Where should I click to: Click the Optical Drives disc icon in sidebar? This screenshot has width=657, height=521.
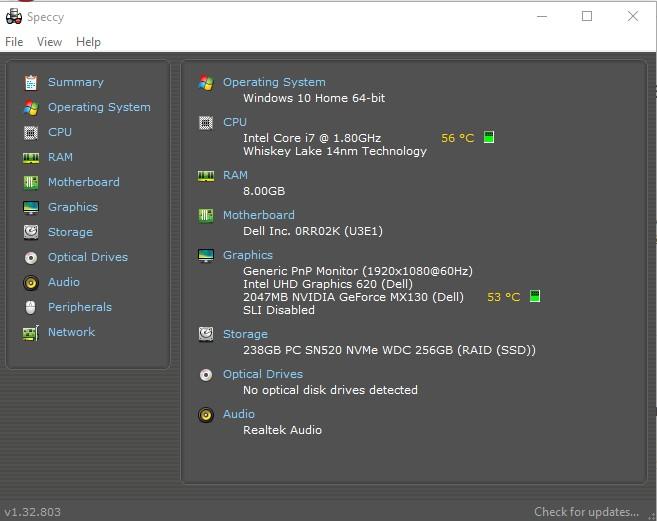coord(31,257)
